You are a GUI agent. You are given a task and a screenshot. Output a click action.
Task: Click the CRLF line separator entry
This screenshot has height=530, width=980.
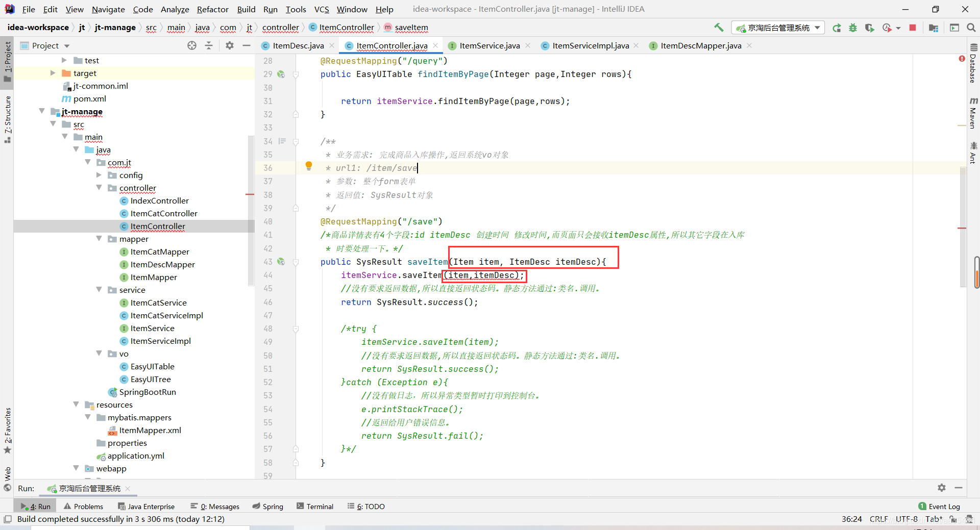coord(878,519)
